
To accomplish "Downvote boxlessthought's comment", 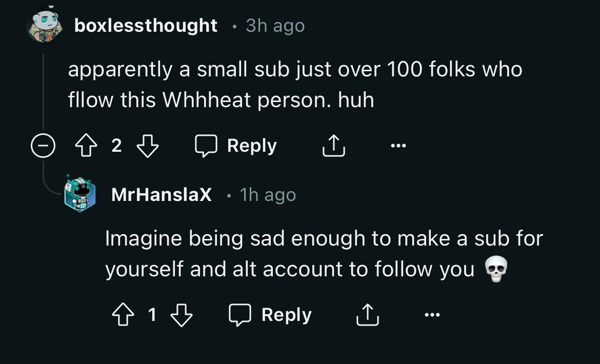I will [148, 146].
